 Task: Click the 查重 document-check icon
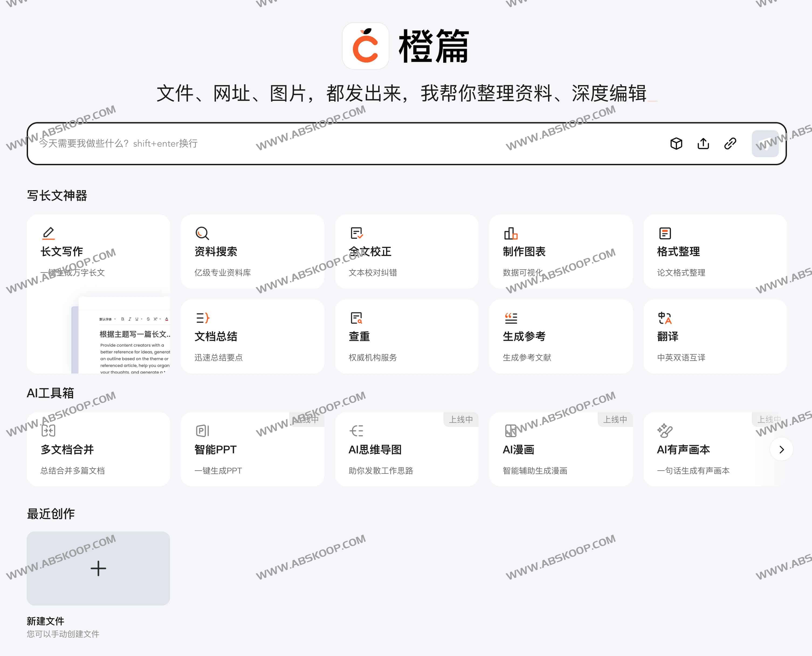(x=357, y=318)
